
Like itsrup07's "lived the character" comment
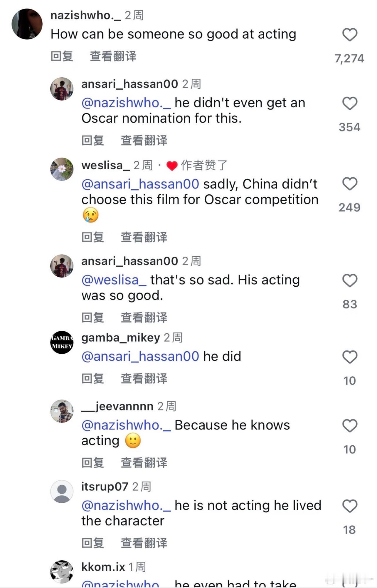[x=350, y=506]
